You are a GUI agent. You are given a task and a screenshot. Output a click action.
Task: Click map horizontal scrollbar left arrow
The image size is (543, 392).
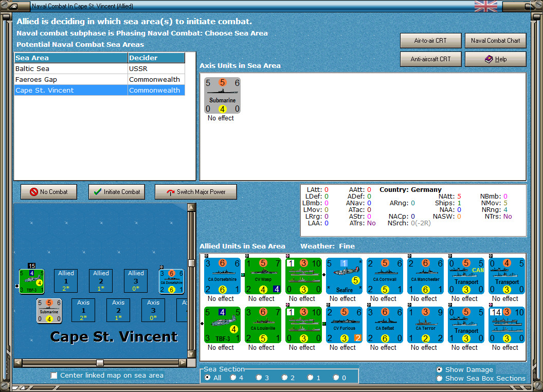tap(18, 363)
